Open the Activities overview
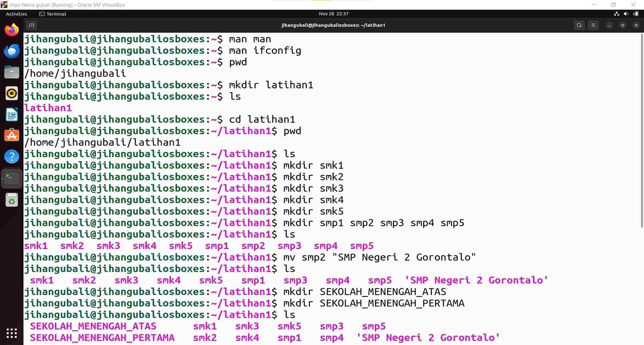This screenshot has height=345, width=644. coord(16,14)
